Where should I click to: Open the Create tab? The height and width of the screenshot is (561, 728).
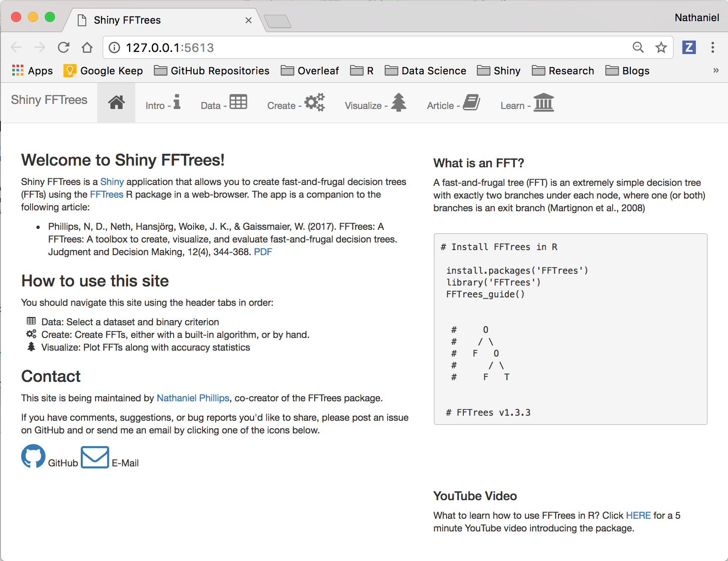pos(296,102)
